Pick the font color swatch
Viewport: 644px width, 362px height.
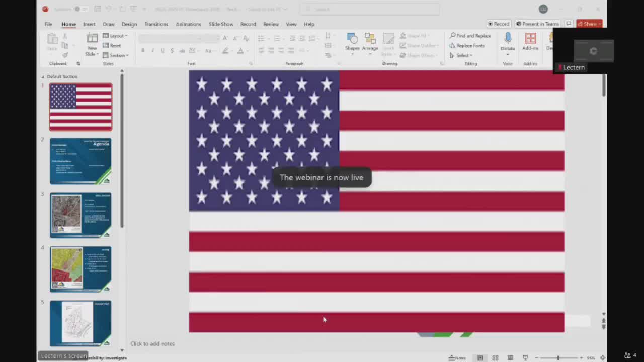(240, 50)
